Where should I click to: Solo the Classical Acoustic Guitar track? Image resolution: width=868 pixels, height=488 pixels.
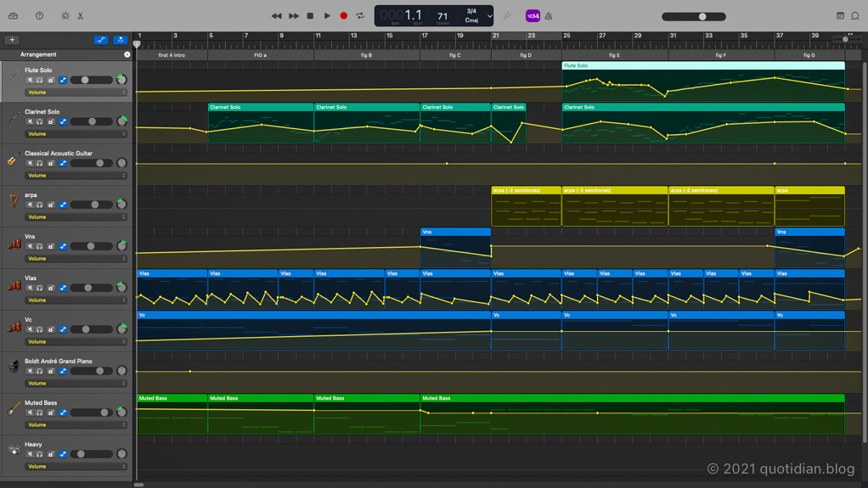[x=40, y=163]
